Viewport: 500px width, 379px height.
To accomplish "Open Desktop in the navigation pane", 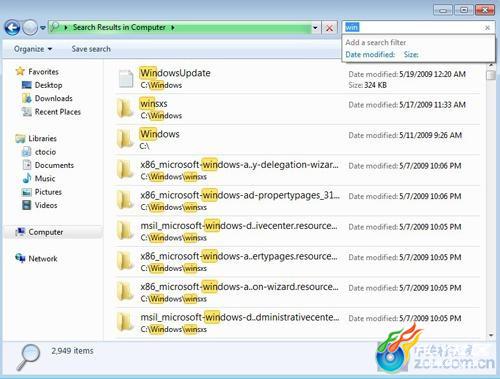I will point(48,85).
